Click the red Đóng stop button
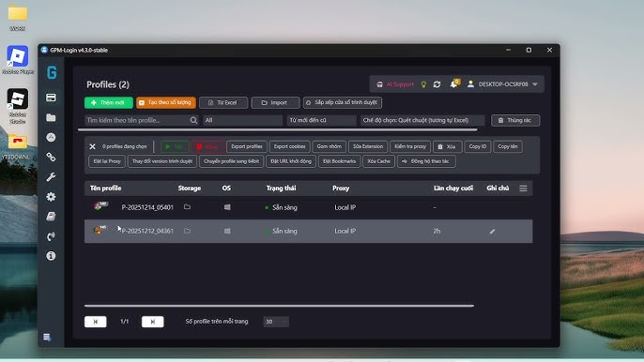Viewport: 644px width, 362px height. point(207,146)
